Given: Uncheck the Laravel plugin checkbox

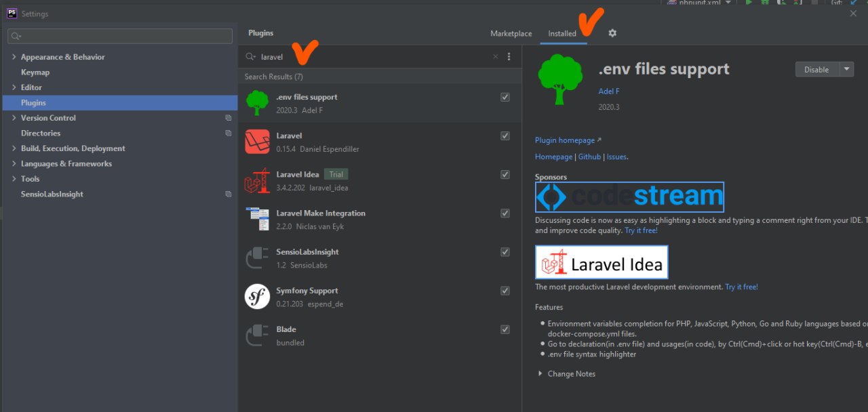Looking at the screenshot, I should tap(505, 136).
